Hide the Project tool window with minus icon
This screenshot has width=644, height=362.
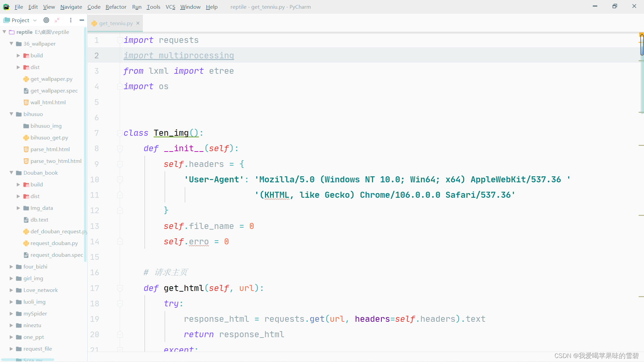[82, 20]
